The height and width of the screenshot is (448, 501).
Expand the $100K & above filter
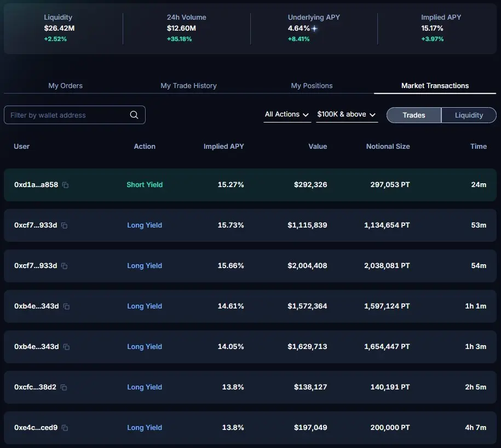coord(347,114)
